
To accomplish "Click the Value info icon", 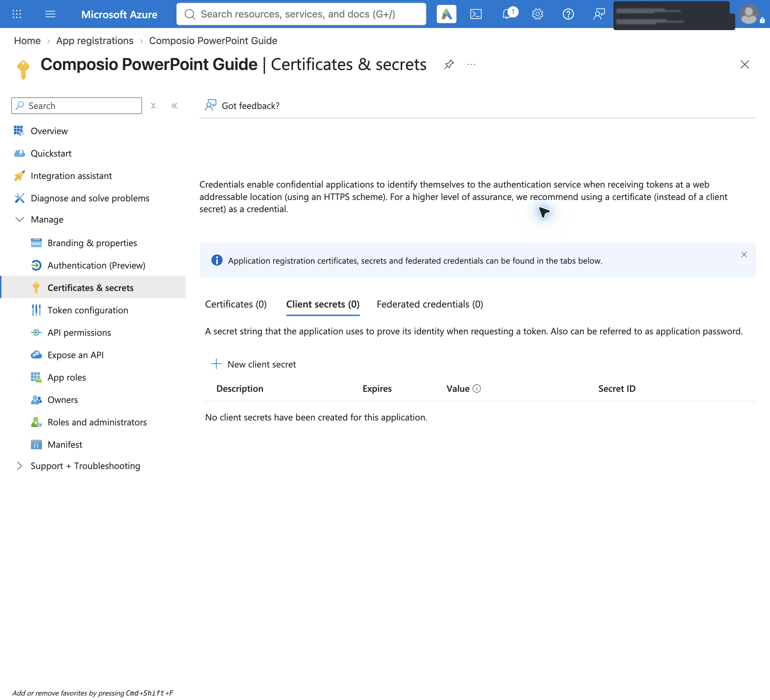I will [477, 388].
